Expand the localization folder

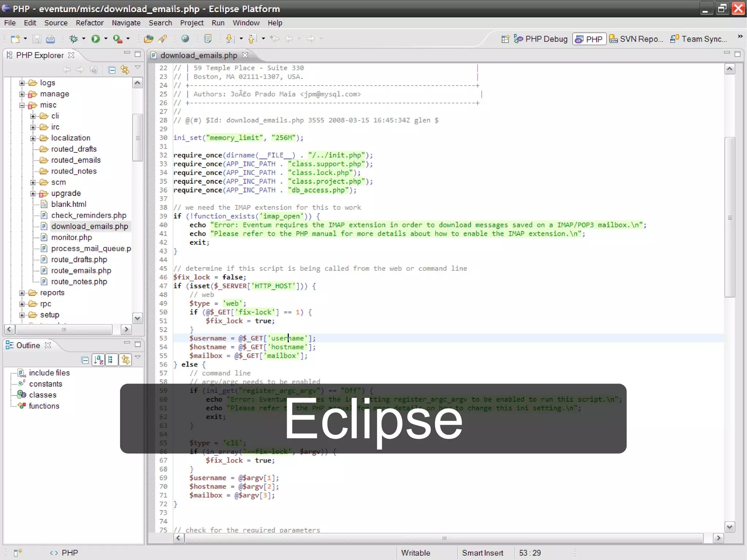(x=33, y=138)
